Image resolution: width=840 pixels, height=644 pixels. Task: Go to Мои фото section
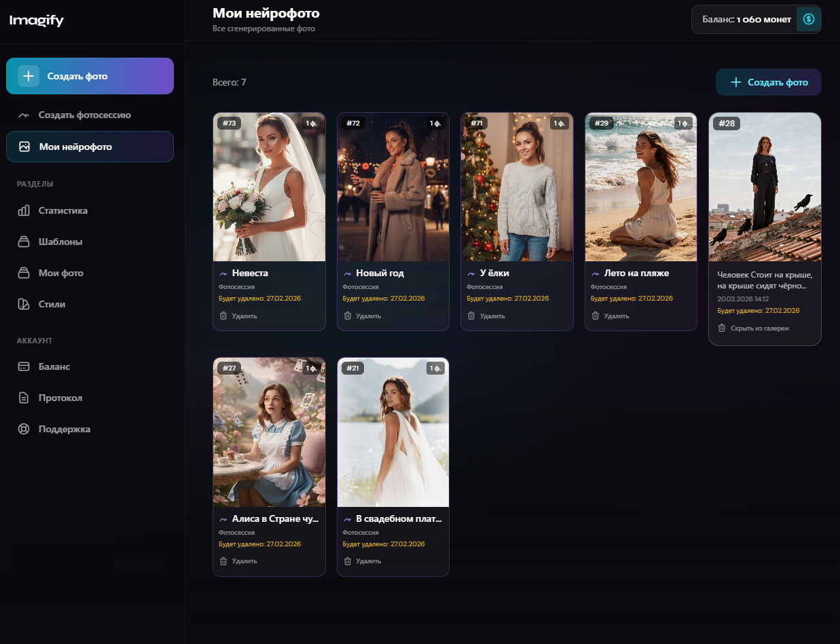coord(60,273)
